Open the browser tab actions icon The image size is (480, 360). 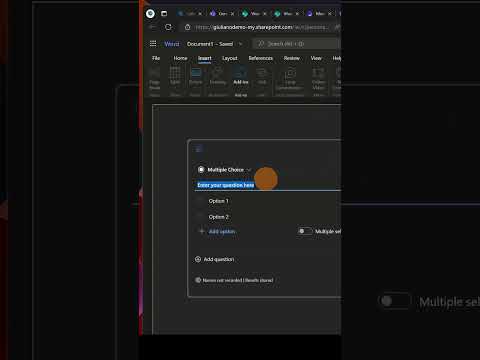click(x=164, y=13)
